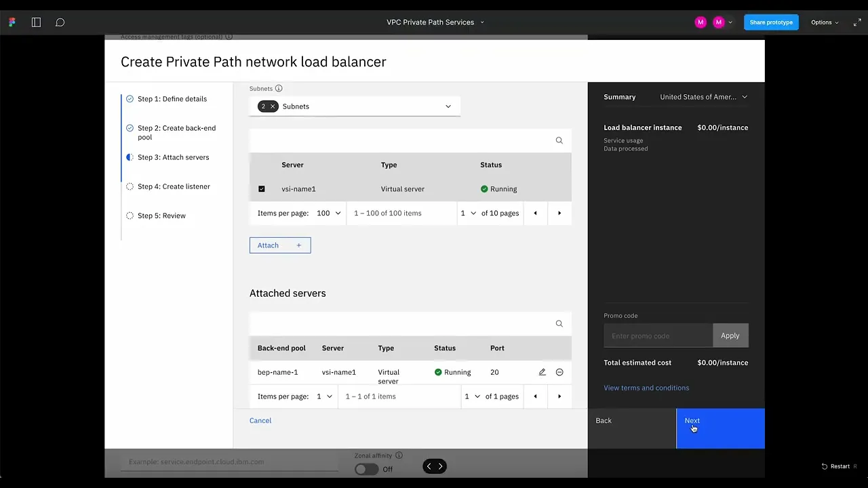Click the Attach button
Image resolution: width=868 pixels, height=488 pixels.
[x=280, y=245]
